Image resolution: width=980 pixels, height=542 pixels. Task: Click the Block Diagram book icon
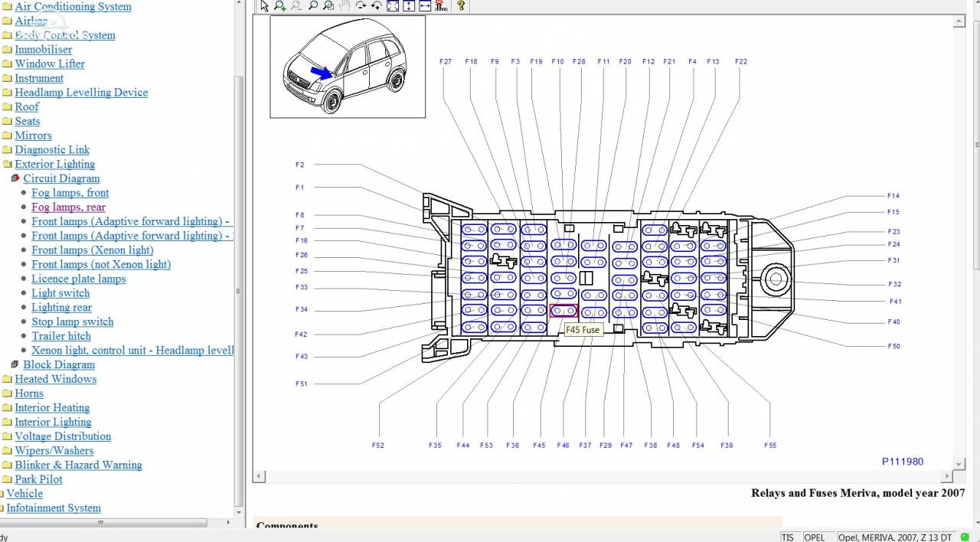[x=15, y=365]
